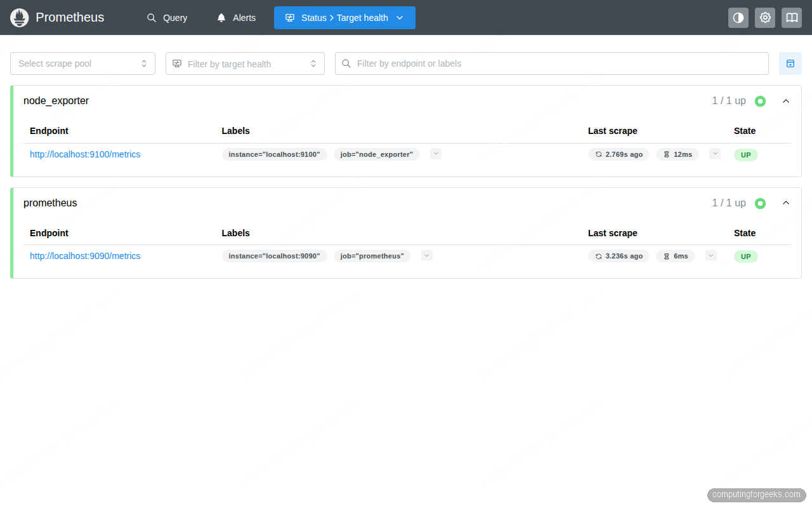Click the 6ms scrape duration chip
Image resolution: width=812 pixels, height=508 pixels.
click(676, 256)
